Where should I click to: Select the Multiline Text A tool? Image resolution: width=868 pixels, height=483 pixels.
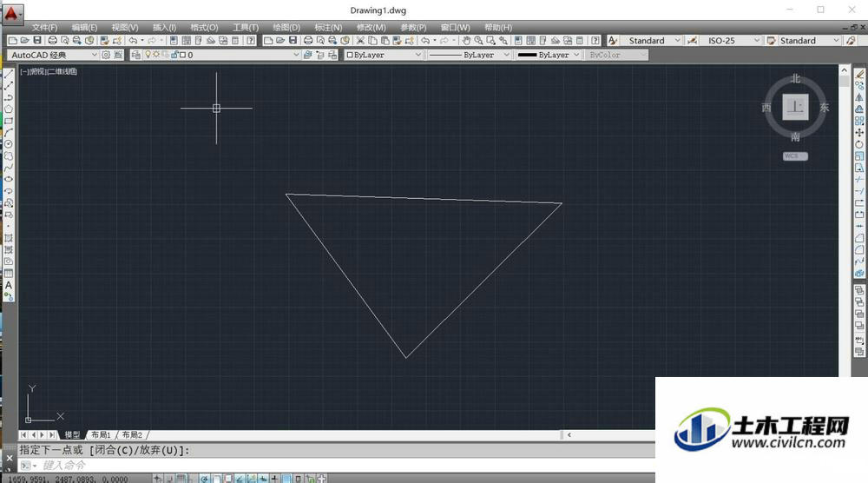click(x=9, y=285)
